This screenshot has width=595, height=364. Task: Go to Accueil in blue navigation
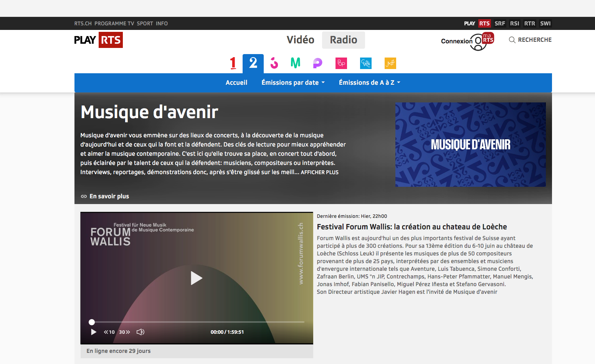[x=236, y=82]
